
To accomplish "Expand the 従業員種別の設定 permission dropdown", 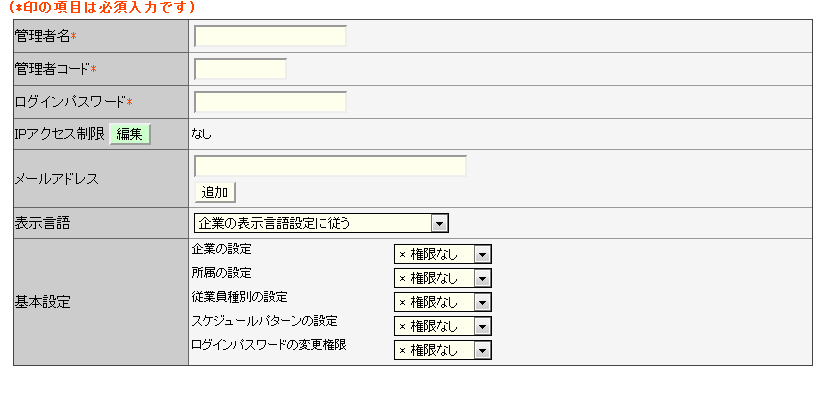I will [x=442, y=302].
